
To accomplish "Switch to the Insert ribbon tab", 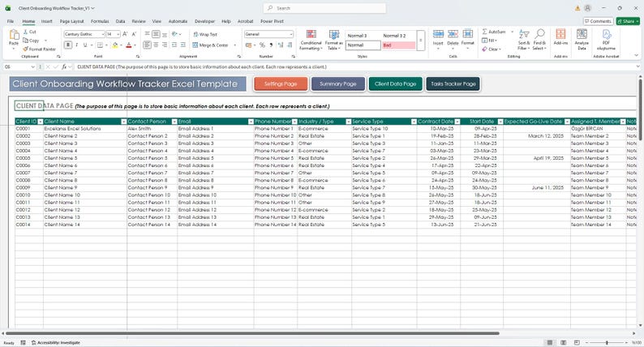I will pyautogui.click(x=46, y=21).
